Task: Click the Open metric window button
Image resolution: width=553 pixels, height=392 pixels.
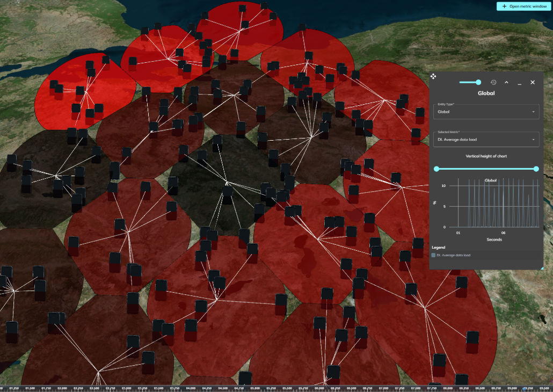Action: 523,6
